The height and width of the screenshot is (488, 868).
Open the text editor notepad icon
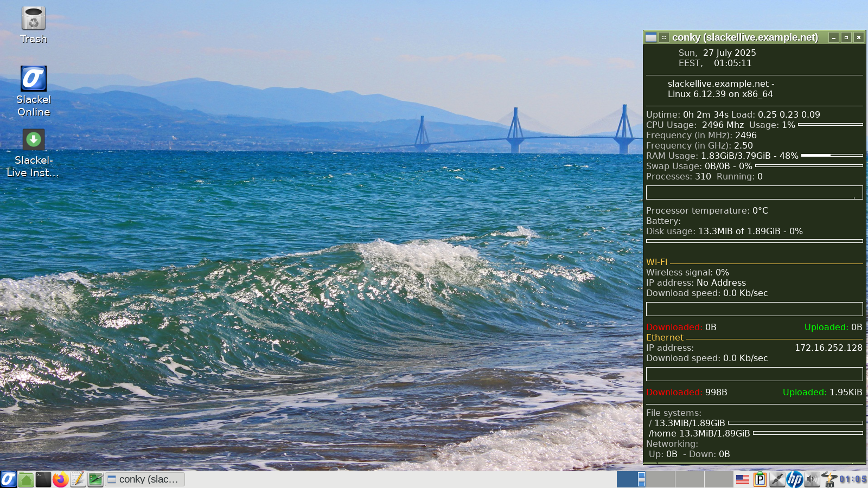[x=78, y=479]
